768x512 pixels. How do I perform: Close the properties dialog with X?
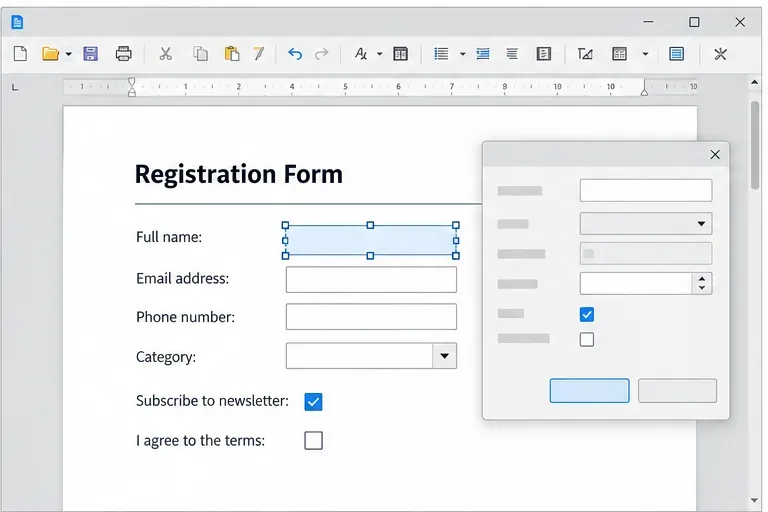(x=715, y=155)
